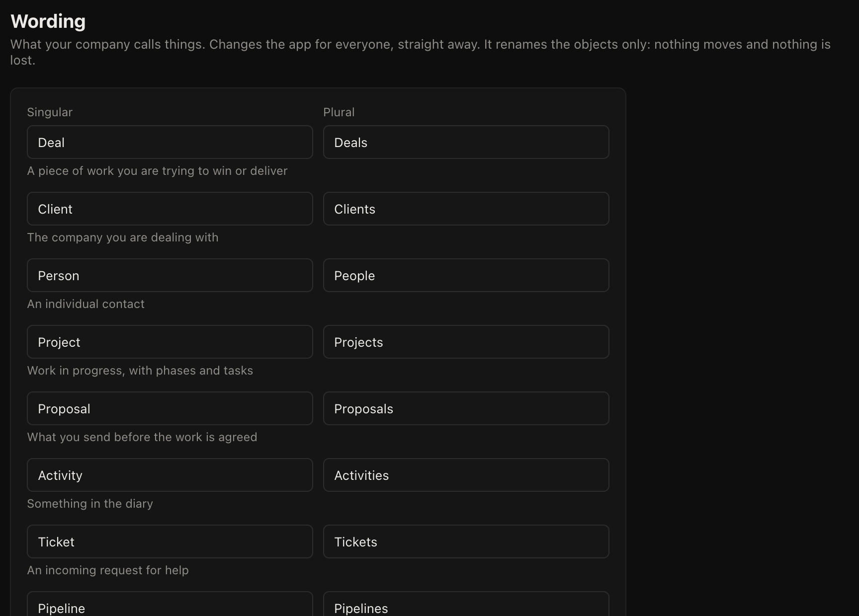Edit the plural Deals field
Screen dimensions: 859x616
[466, 142]
